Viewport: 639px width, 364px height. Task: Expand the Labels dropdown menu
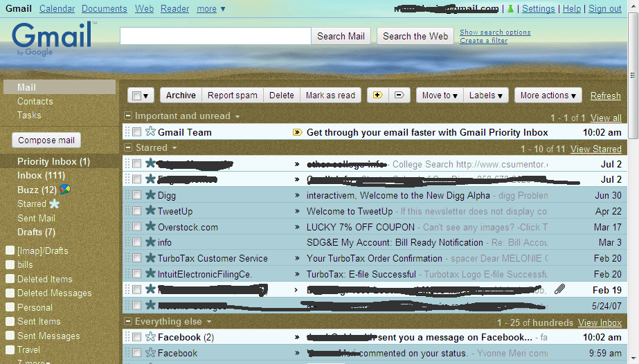point(486,95)
